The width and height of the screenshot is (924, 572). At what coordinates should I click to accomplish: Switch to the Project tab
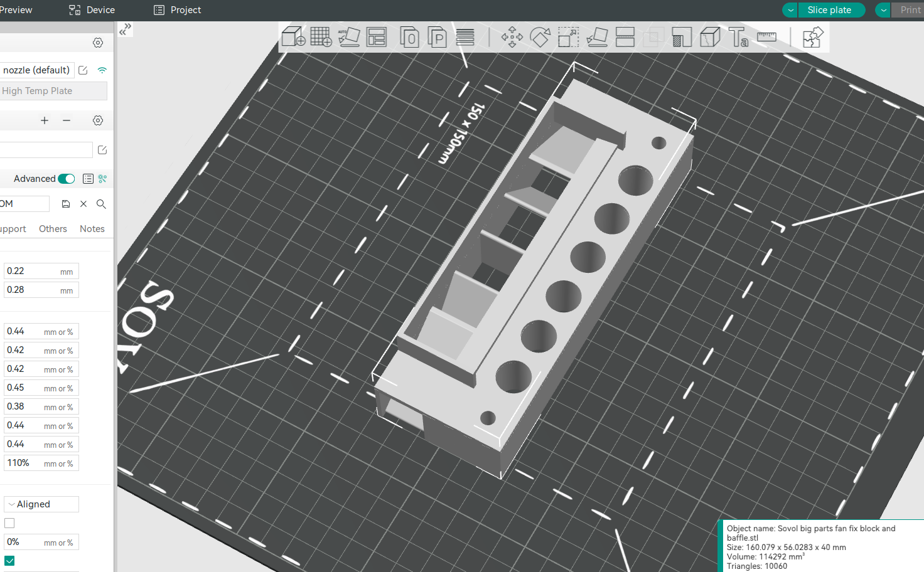[x=178, y=10]
